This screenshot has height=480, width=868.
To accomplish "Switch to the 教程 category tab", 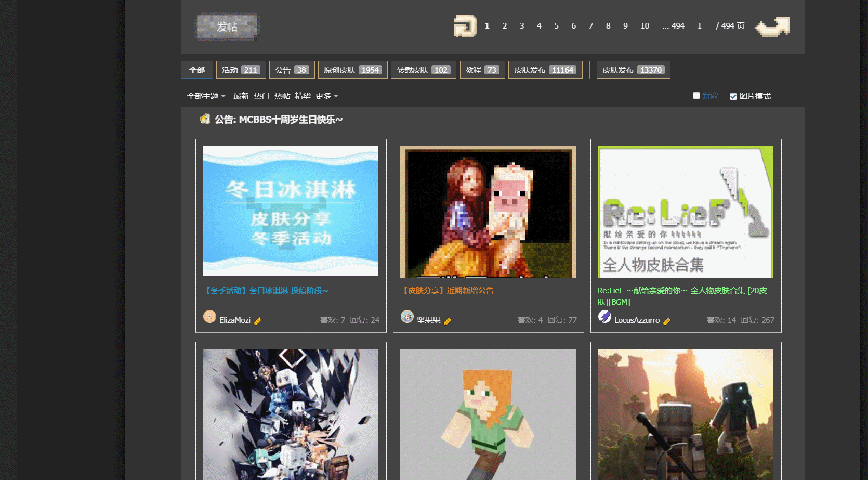I will click(482, 70).
